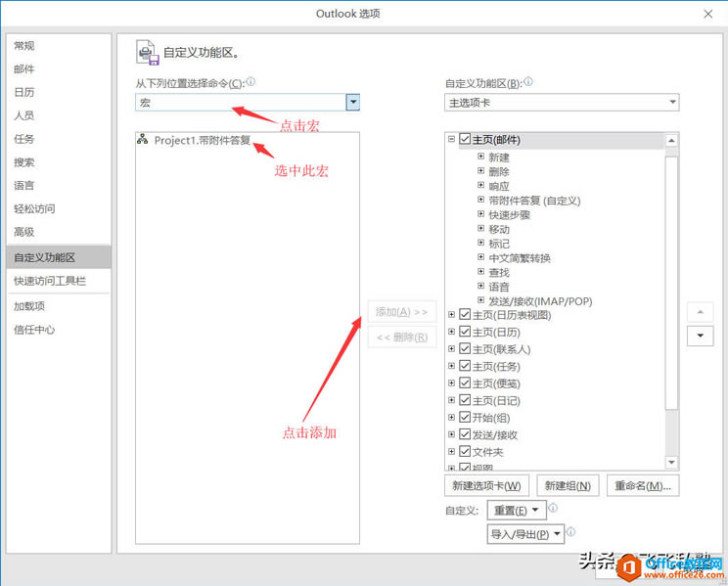Viewport: 728px width, 586px height.
Task: Collapse the 主页(邮件) tree node
Action: click(451, 139)
